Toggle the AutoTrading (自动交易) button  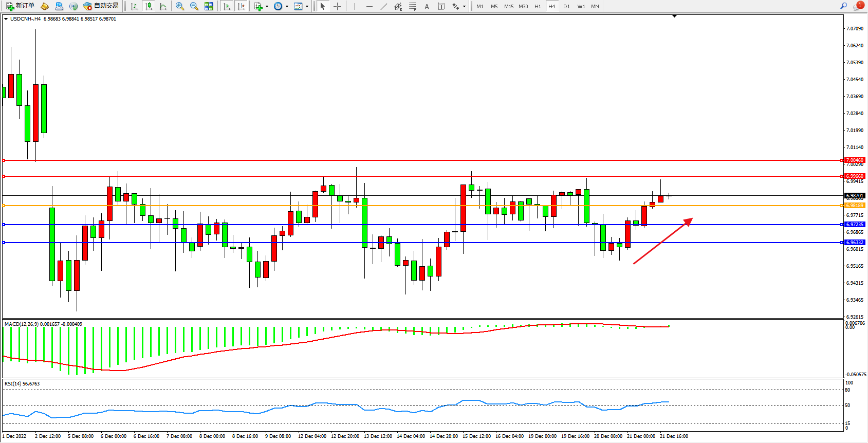[x=101, y=6]
